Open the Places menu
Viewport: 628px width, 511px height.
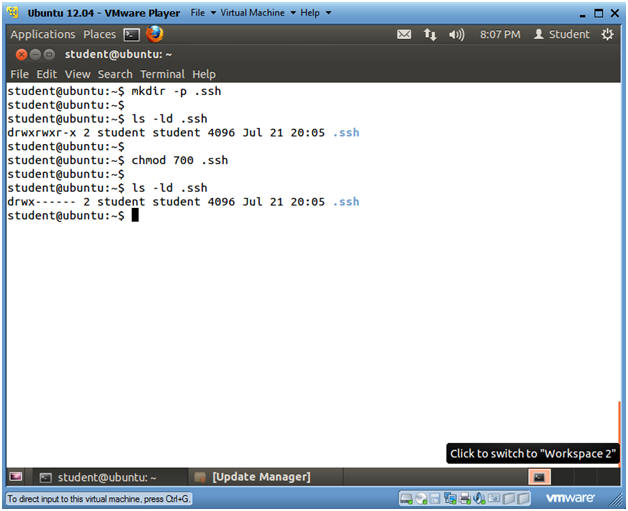pos(99,34)
